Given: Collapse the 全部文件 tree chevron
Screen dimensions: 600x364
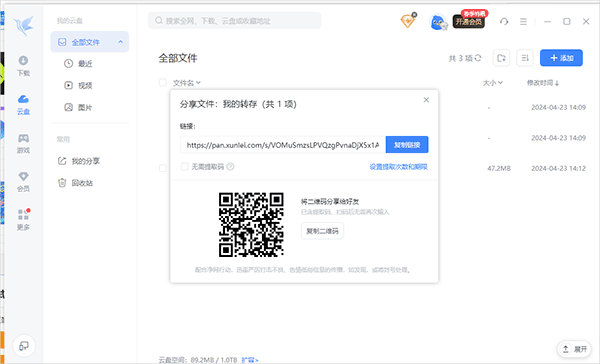Looking at the screenshot, I should 121,42.
